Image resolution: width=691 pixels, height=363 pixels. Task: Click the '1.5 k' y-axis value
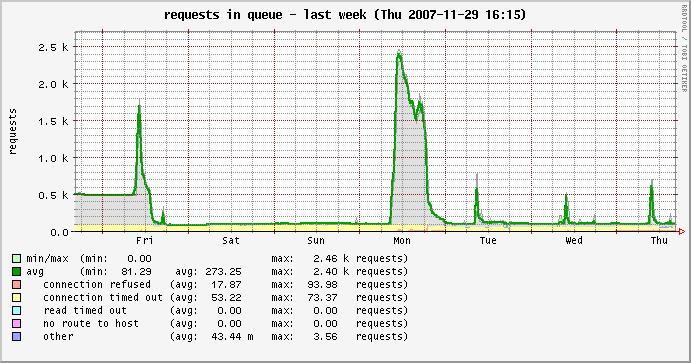tap(53, 121)
